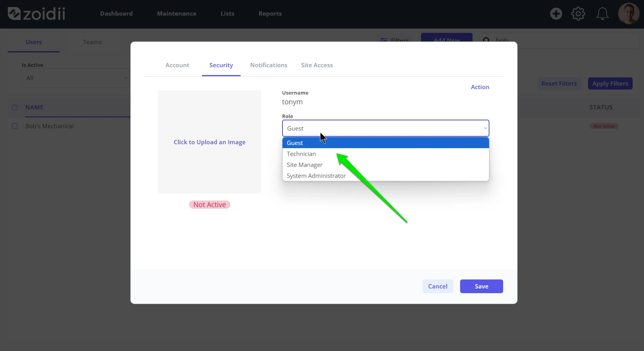Viewport: 644px width, 351px height.
Task: Choose Technician from the role list
Action: coord(385,154)
